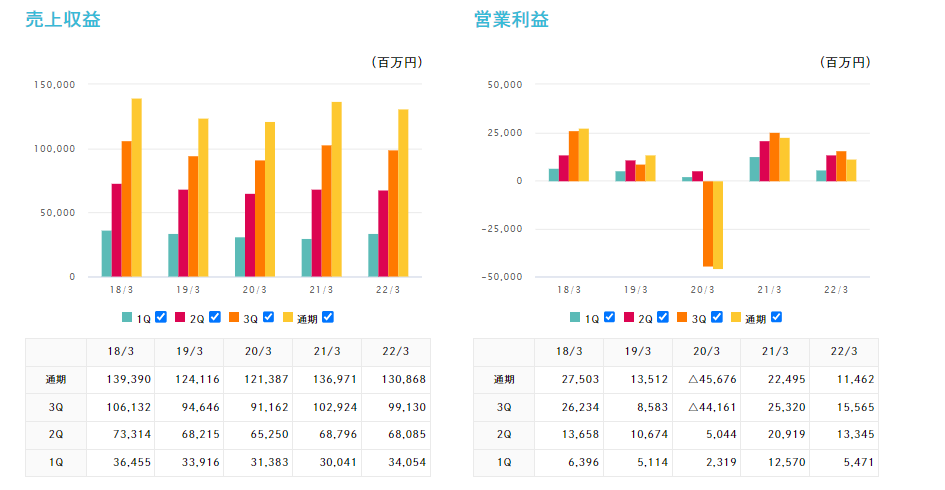
Task: Click the yellow 通期 legend swatch for 営業利益
Action: click(x=736, y=318)
